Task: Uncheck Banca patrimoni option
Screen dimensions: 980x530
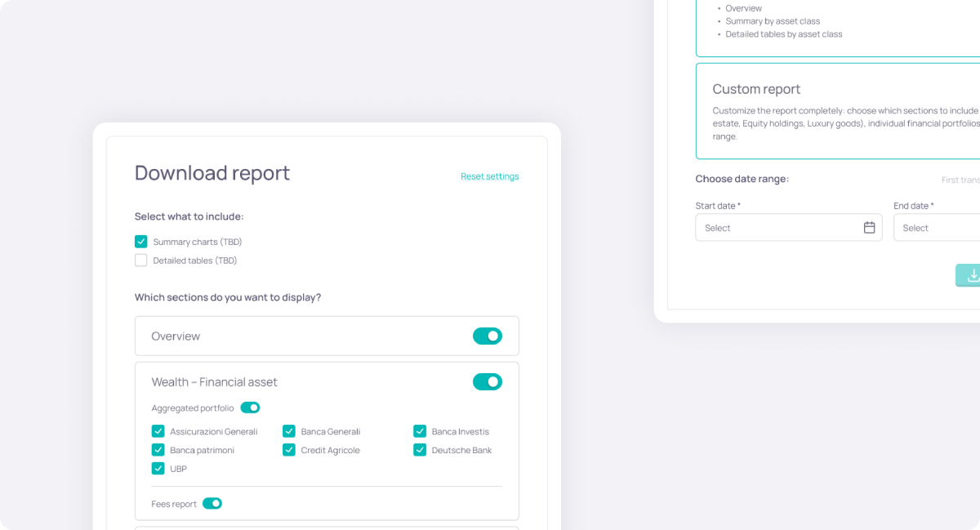Action: click(158, 450)
